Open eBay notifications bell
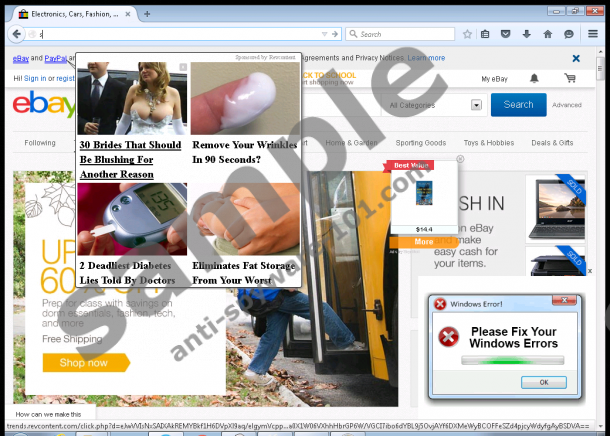 point(534,78)
